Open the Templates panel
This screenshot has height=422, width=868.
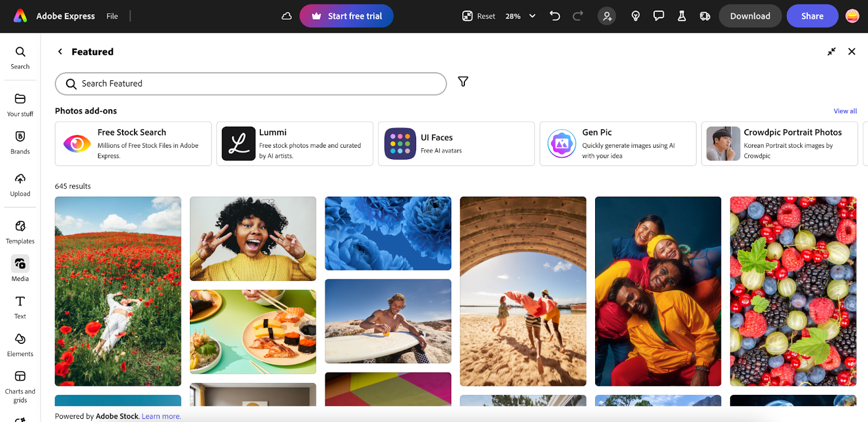click(20, 232)
